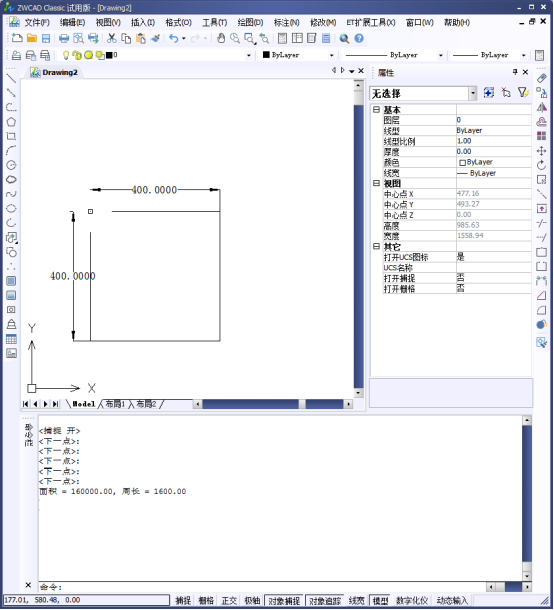
Task: Click the Help question mark icon
Action: [359, 38]
